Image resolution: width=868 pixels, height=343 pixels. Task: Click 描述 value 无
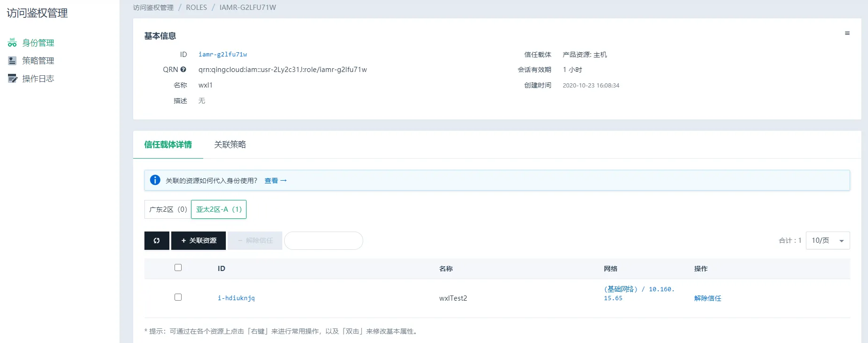coord(202,101)
